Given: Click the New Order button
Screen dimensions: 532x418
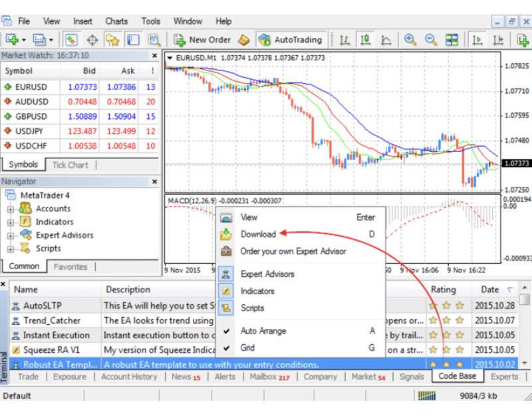Looking at the screenshot, I should (202, 40).
